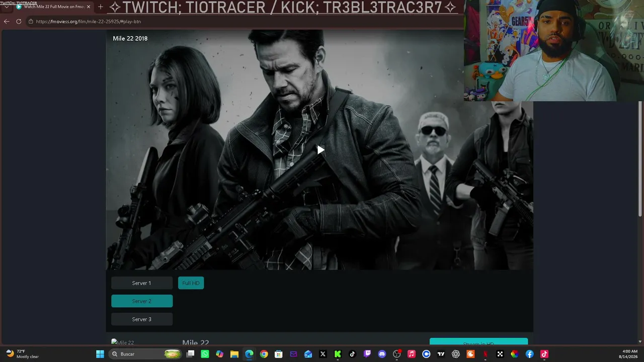
Task: Select the Watch Mile 22 Full Movie tab
Action: (x=53, y=7)
